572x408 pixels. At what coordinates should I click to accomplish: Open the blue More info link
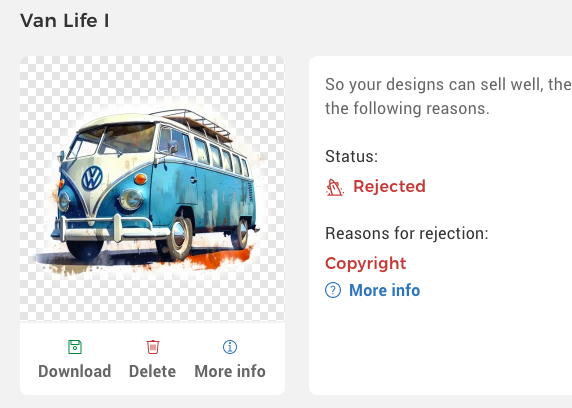pos(384,290)
